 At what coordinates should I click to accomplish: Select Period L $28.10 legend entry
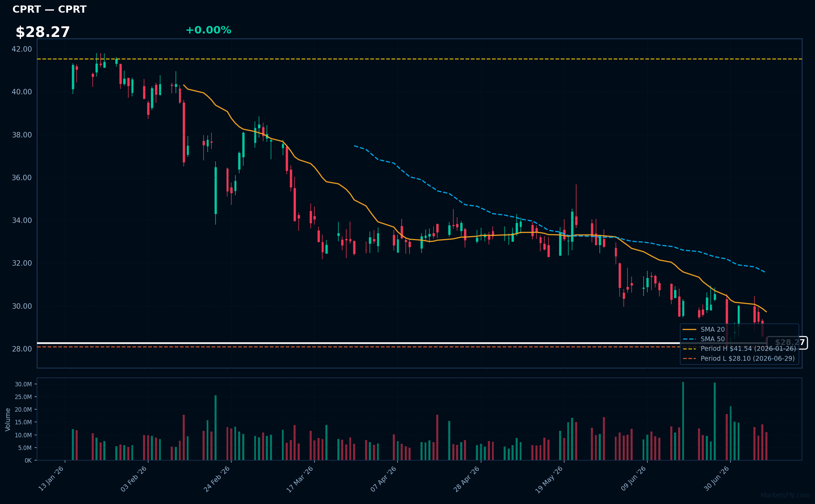738,358
